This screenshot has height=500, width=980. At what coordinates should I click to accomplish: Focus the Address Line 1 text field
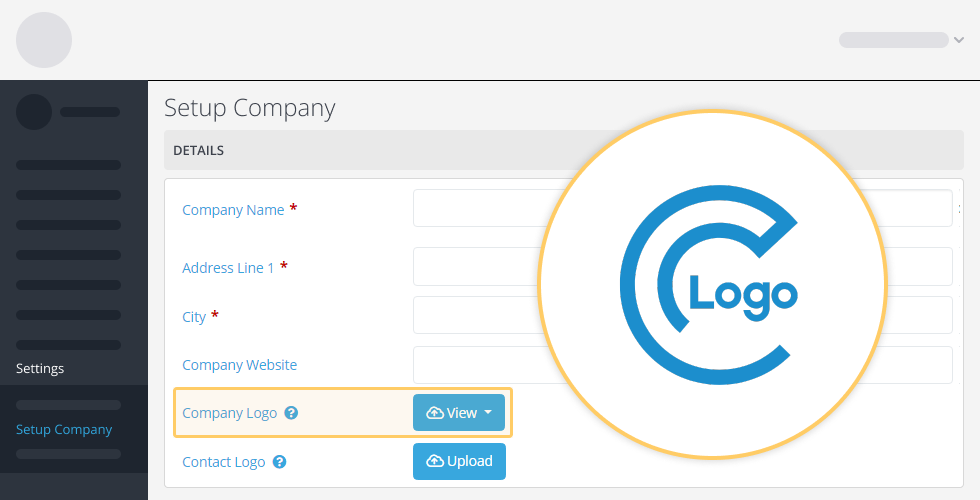[480, 267]
